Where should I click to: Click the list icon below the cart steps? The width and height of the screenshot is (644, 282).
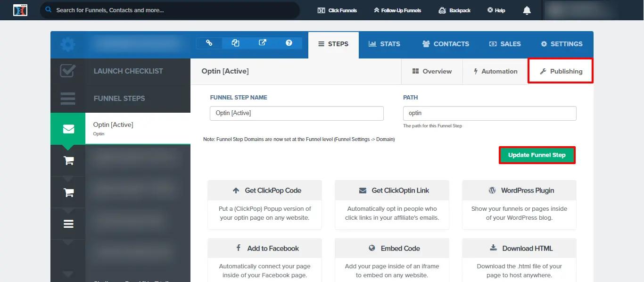68,224
